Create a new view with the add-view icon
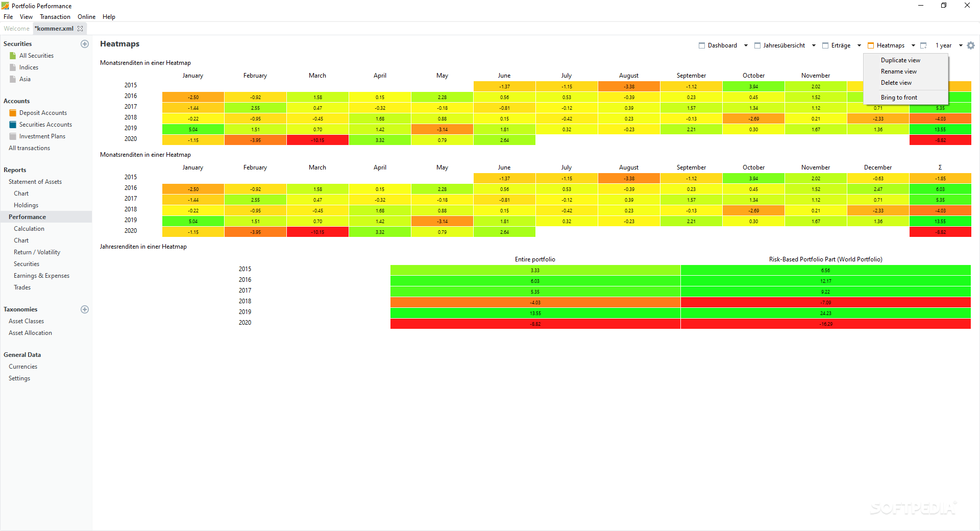This screenshot has height=531, width=980. (x=923, y=45)
